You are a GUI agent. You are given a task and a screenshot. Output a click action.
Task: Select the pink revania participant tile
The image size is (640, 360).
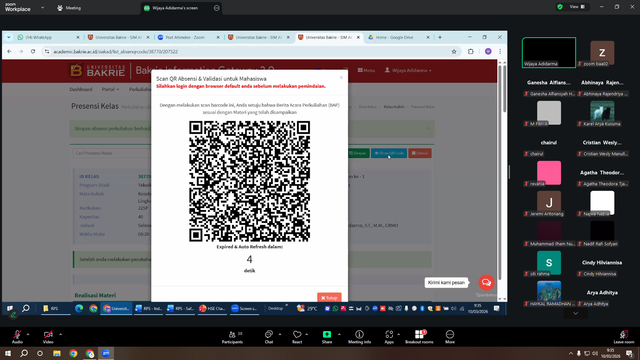point(549,173)
